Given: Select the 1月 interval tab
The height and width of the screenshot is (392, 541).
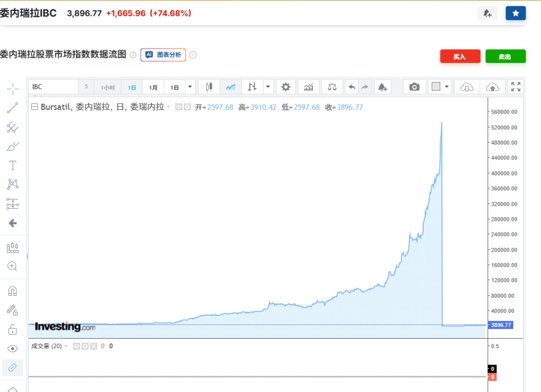Looking at the screenshot, I should click(x=153, y=87).
